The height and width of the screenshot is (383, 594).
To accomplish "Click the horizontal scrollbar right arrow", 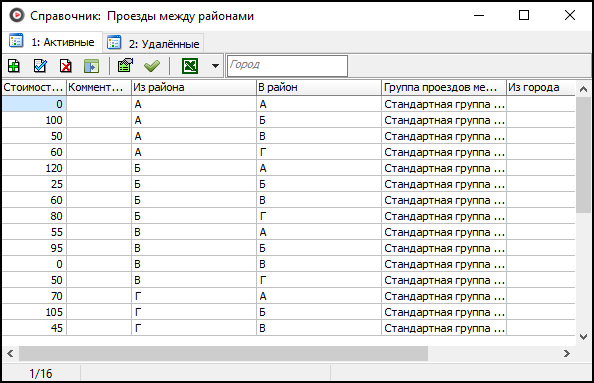I will coord(567,353).
